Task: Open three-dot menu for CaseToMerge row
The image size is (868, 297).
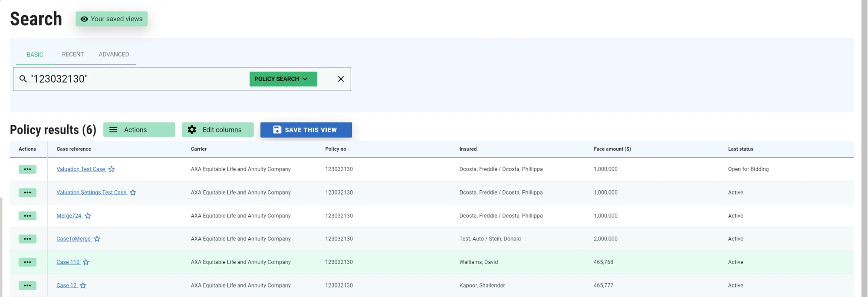Action: click(x=27, y=239)
